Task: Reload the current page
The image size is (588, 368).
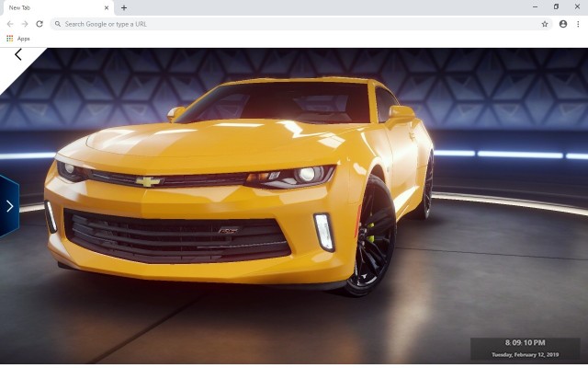Action: [40, 24]
